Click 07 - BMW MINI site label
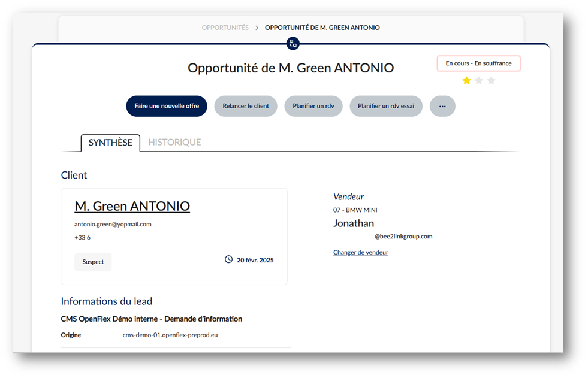588x378 pixels. click(x=355, y=210)
